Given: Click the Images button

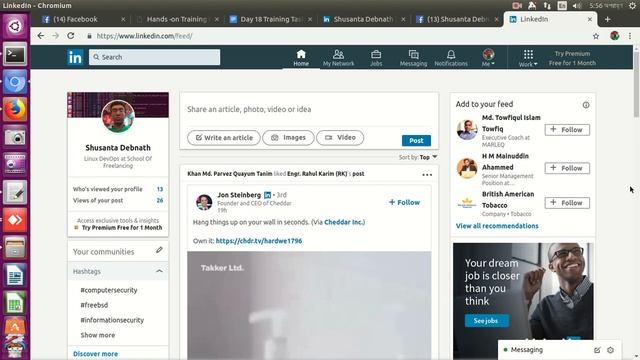Looking at the screenshot, I should point(288,138).
